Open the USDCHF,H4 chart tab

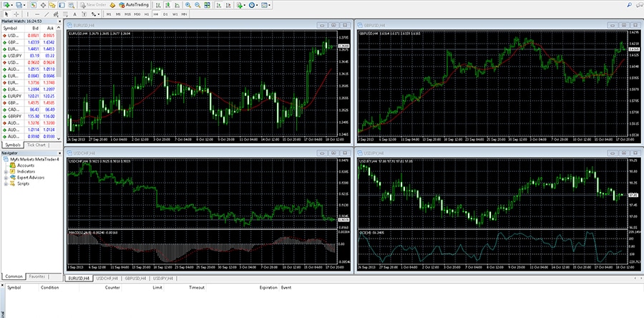tap(107, 277)
